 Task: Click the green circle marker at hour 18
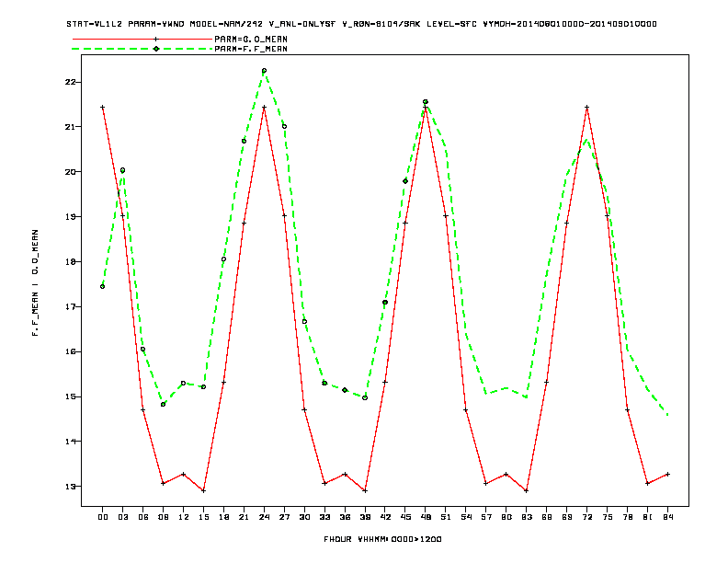click(x=223, y=259)
